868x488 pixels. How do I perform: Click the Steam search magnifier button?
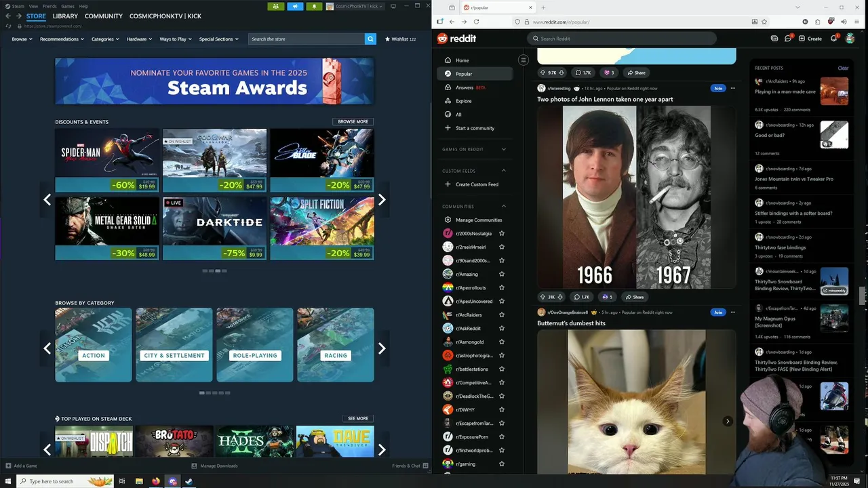tap(370, 39)
